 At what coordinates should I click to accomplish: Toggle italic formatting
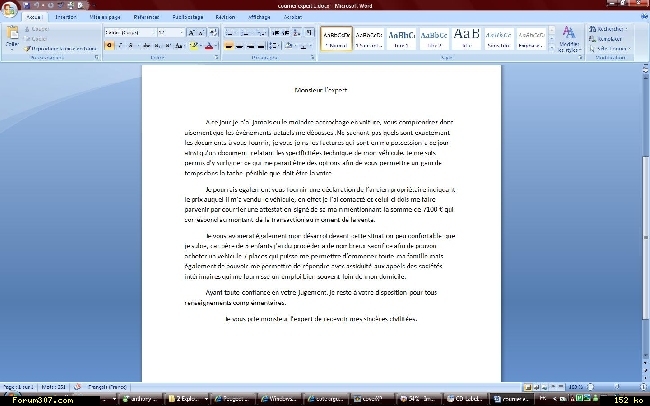120,46
